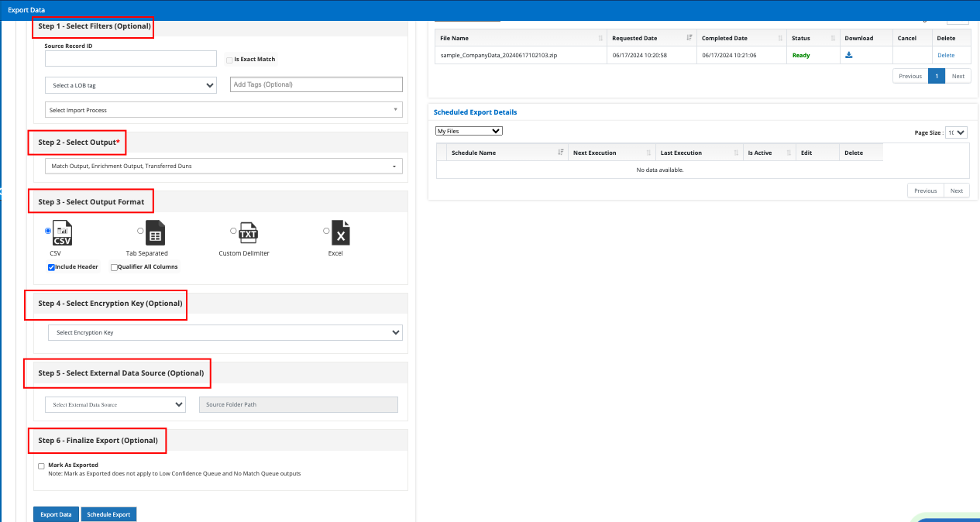Click Next under the Scheduled Export table
The image size is (980, 522).
pyautogui.click(x=957, y=191)
